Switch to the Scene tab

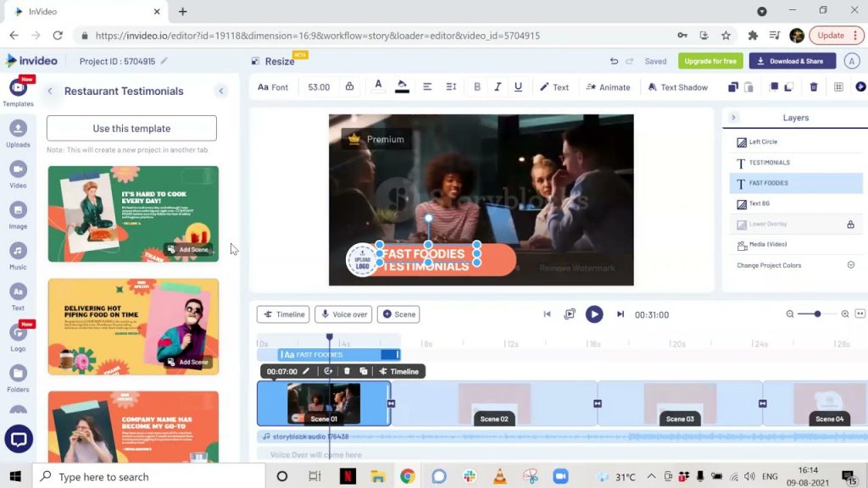tap(398, 314)
